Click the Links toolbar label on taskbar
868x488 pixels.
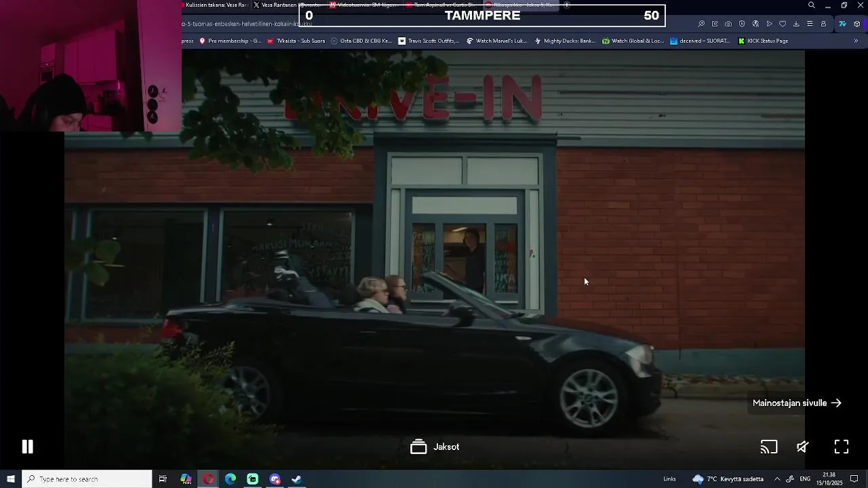[669, 479]
